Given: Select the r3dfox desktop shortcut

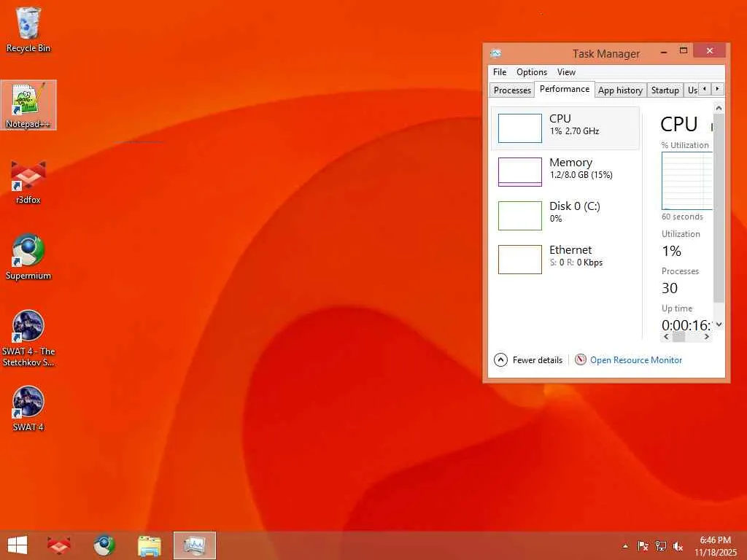Looking at the screenshot, I should (x=28, y=182).
